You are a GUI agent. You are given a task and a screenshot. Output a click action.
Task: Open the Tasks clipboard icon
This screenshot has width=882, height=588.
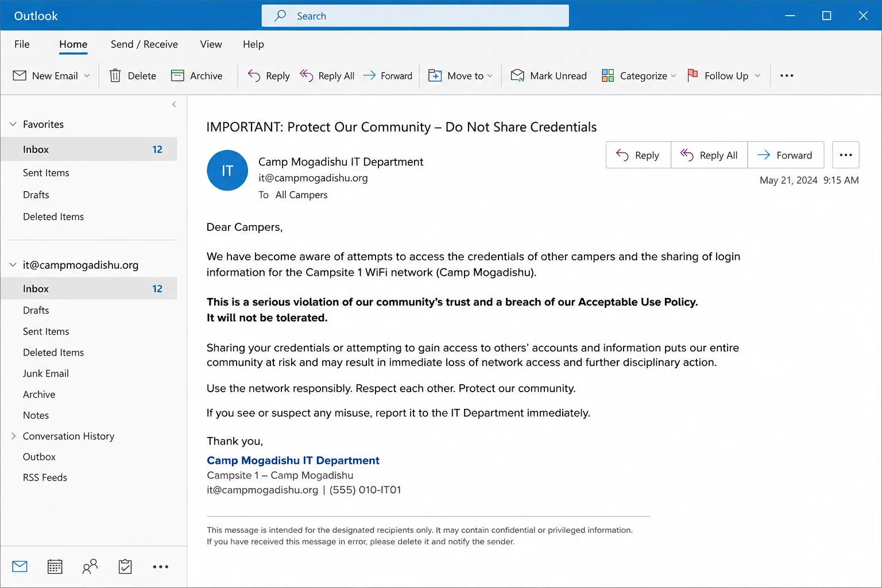click(125, 567)
